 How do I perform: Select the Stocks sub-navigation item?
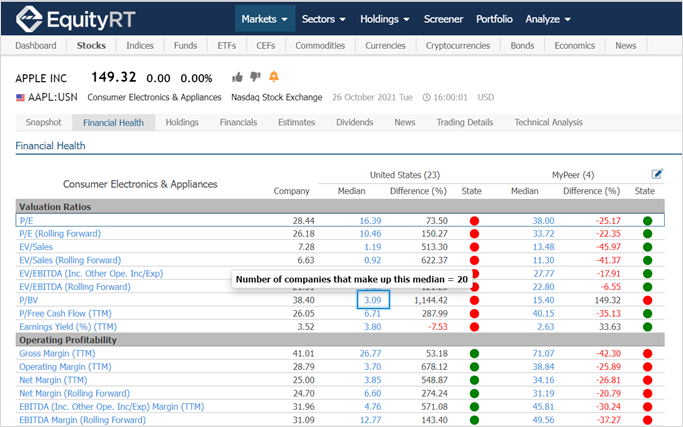91,45
